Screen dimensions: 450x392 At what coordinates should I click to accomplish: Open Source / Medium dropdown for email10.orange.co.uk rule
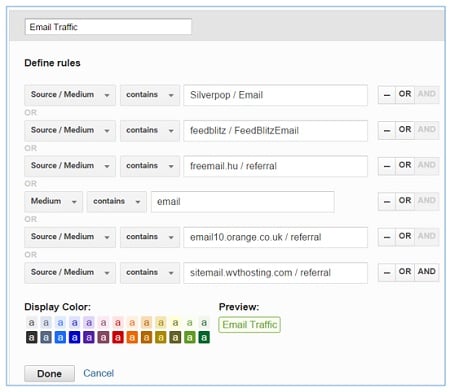click(x=70, y=237)
